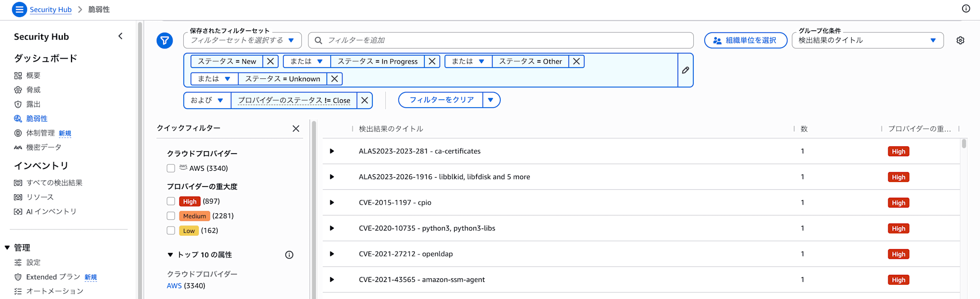Collapse the Security Hub sidebar
Screen dimensions: 980x299
pos(121,36)
